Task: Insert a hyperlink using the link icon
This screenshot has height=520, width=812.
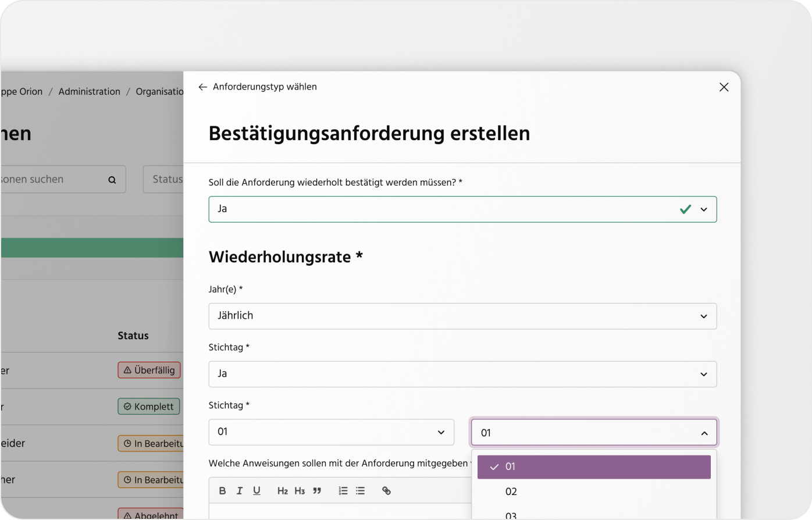Action: (x=386, y=490)
